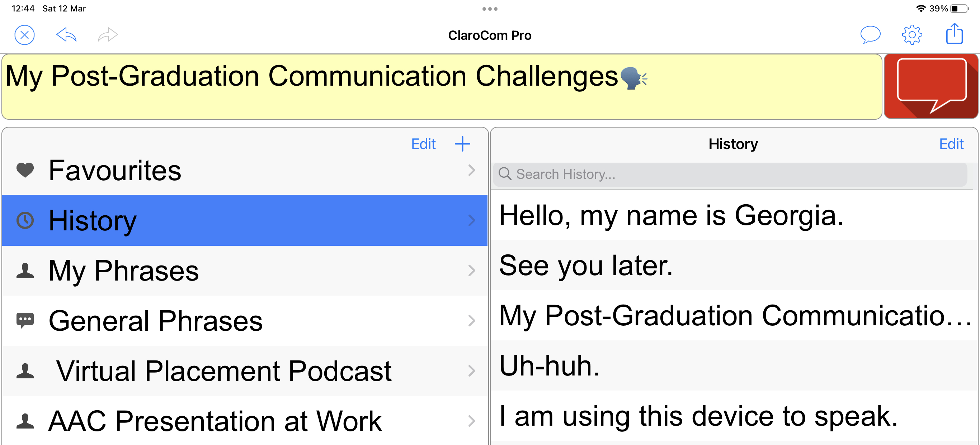Tap the redo arrow
Viewport: 980px width, 445px height.
[x=107, y=35]
